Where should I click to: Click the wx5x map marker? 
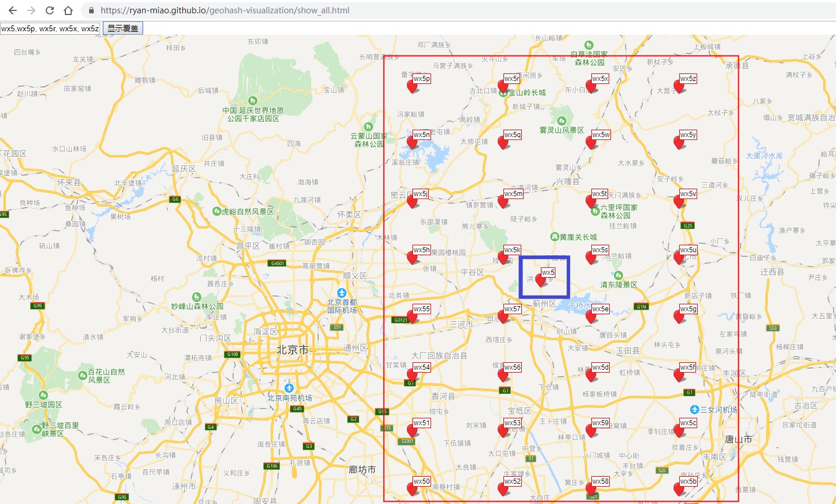click(x=591, y=87)
